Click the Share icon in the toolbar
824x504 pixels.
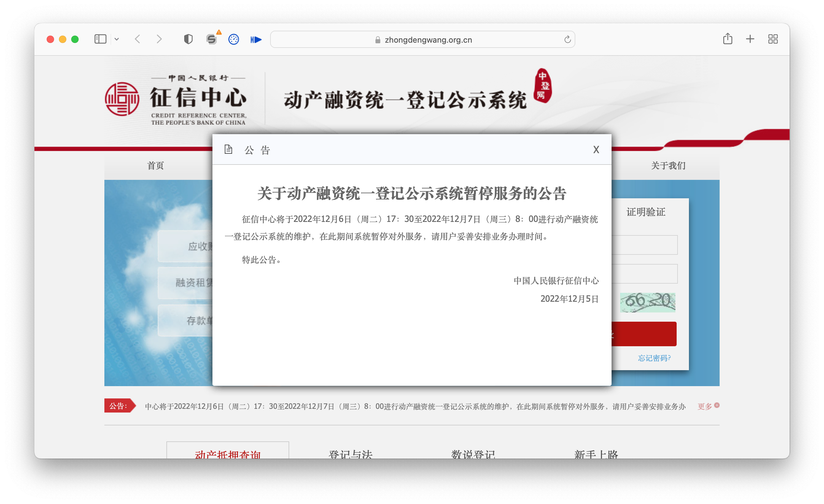727,39
